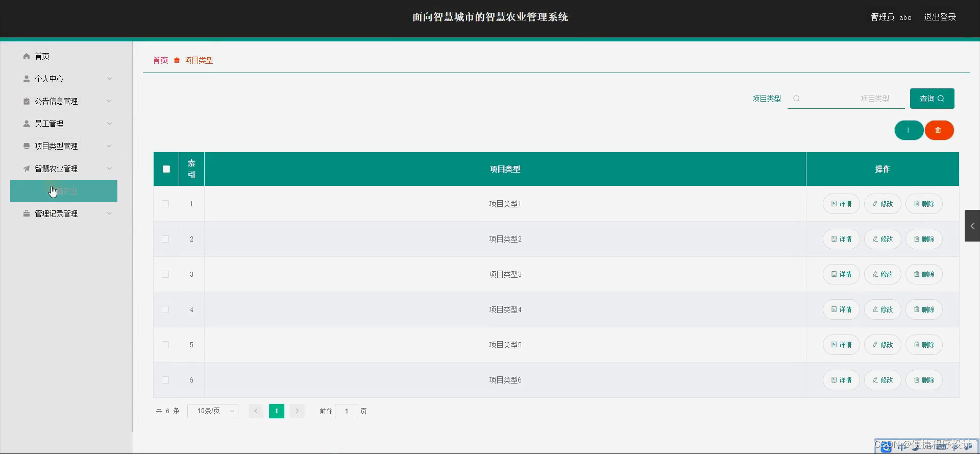Toggle the select-all checkbox in table header
Image resolution: width=980 pixels, height=454 pixels.
tap(166, 169)
